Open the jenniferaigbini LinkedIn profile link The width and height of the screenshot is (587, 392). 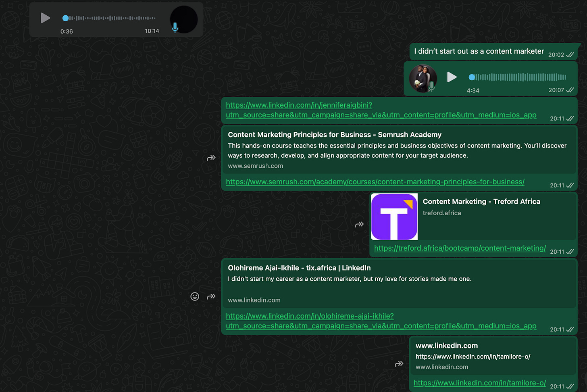tap(381, 110)
